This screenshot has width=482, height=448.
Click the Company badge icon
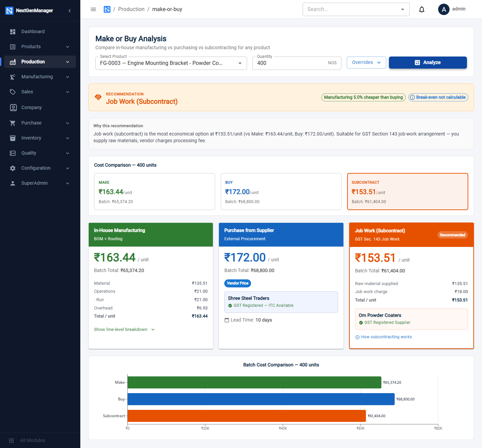click(13, 107)
